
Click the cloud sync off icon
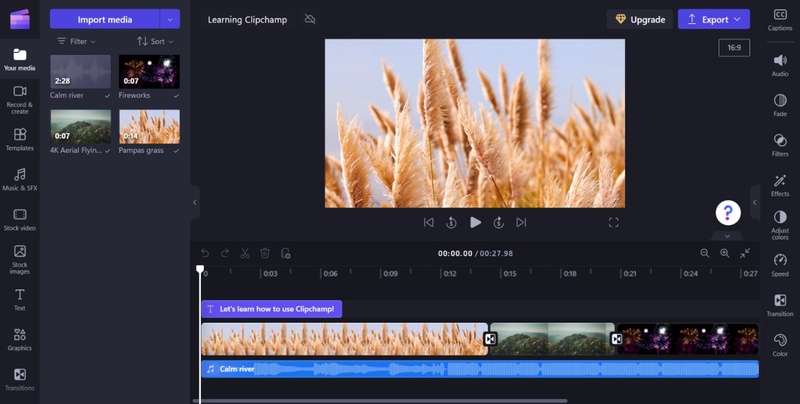coord(310,19)
